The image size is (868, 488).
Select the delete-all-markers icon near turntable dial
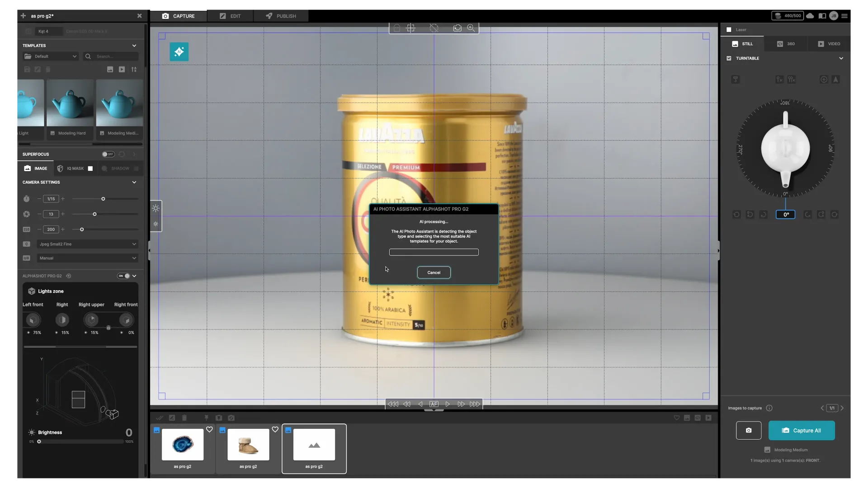[793, 80]
